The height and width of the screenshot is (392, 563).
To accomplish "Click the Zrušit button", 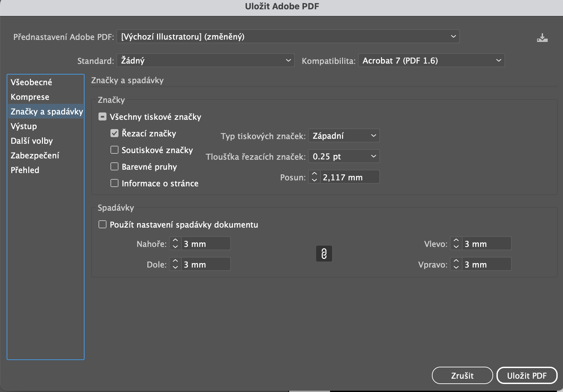I will (x=462, y=376).
